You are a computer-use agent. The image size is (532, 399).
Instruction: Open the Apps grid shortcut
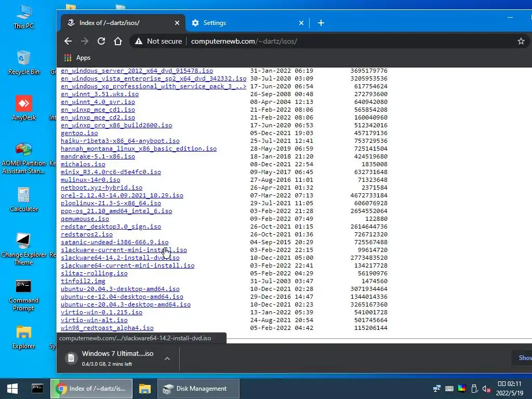(x=77, y=58)
